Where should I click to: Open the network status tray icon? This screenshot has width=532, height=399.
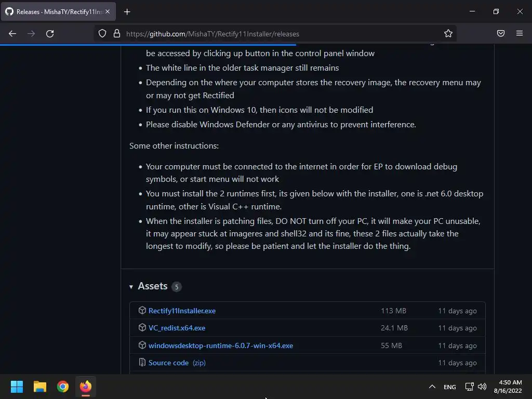(x=470, y=387)
